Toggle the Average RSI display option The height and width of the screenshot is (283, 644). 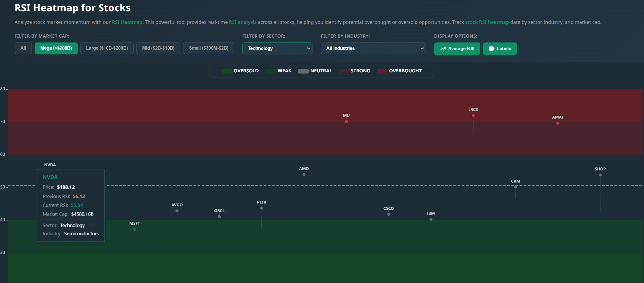tap(457, 49)
